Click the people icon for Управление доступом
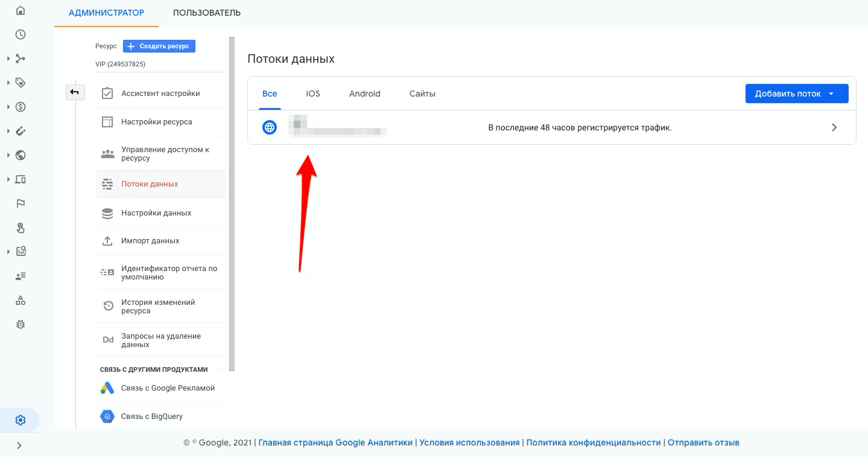The height and width of the screenshot is (457, 868). pyautogui.click(x=107, y=154)
